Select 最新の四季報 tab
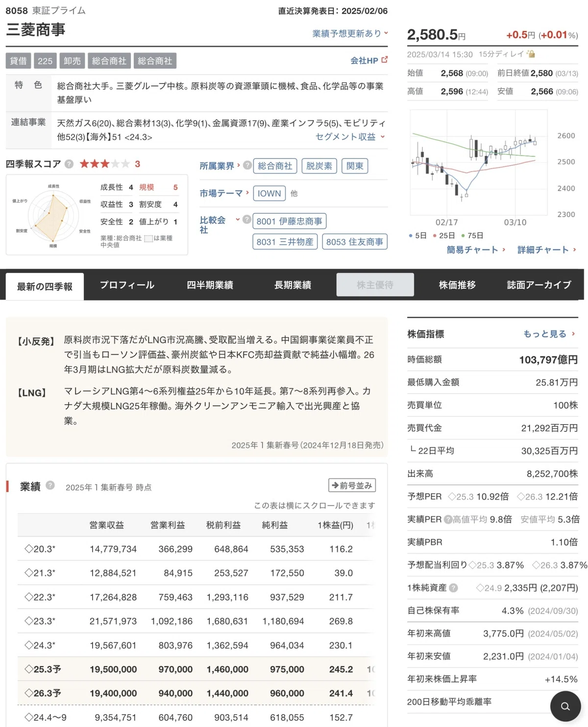 (x=45, y=286)
